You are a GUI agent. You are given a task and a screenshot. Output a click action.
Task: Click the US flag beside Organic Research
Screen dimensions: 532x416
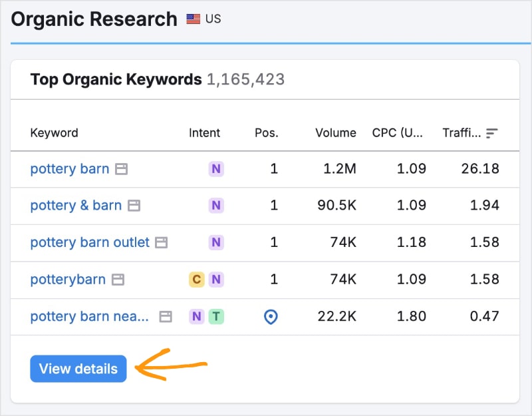193,19
